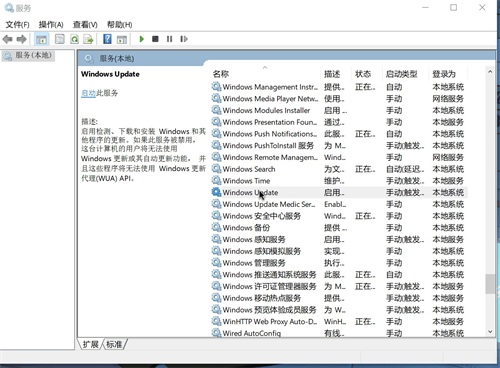The image size is (500, 368).
Task: Open the 文件(F) menu
Action: [17, 24]
